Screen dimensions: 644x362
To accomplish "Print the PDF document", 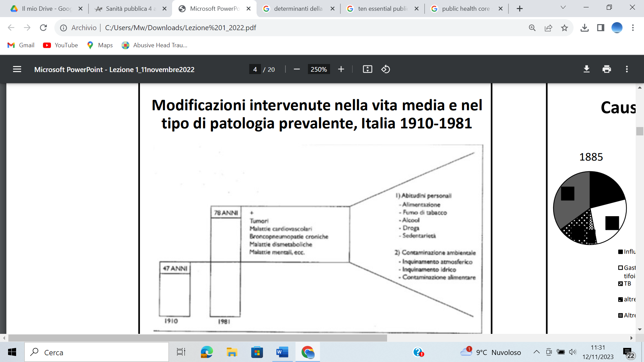I will coord(607,69).
